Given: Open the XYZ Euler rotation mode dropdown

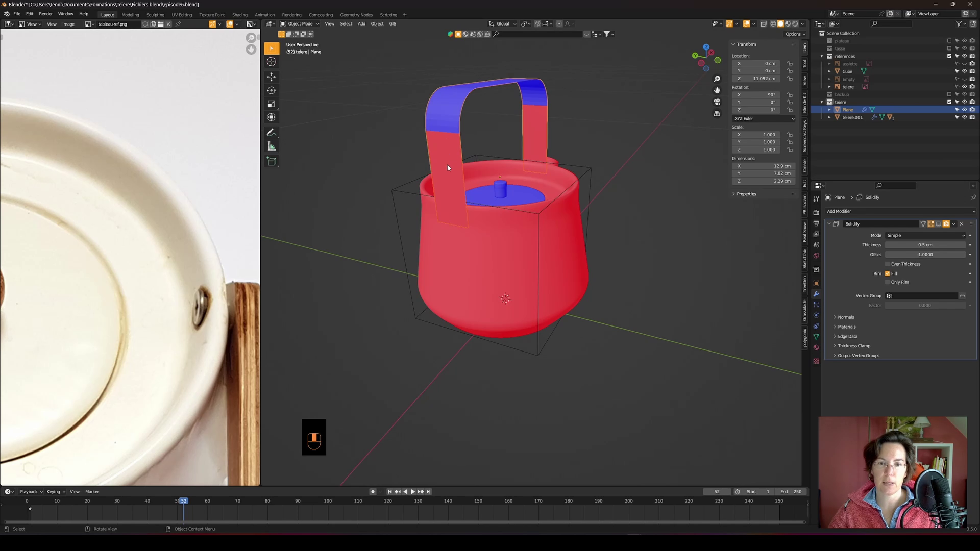Looking at the screenshot, I should point(764,118).
